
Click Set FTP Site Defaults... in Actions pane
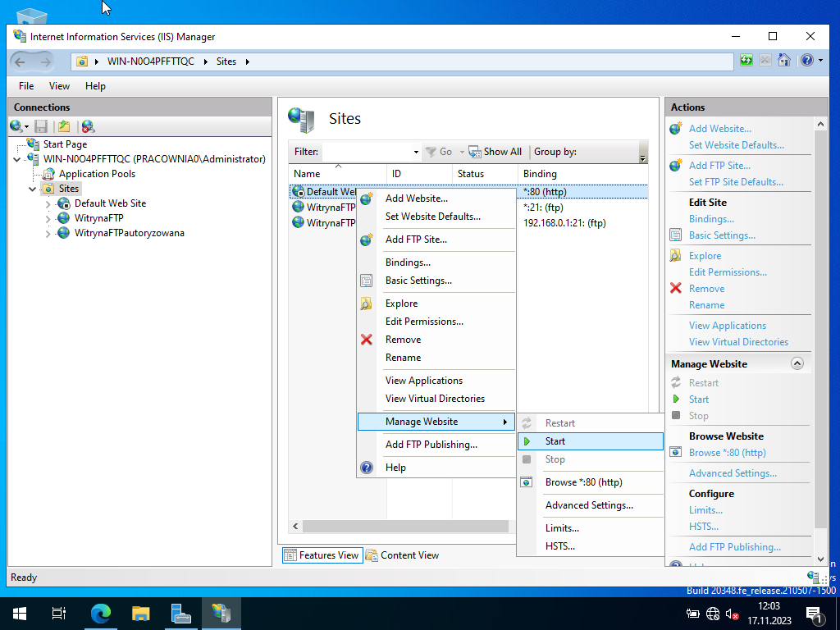click(736, 182)
